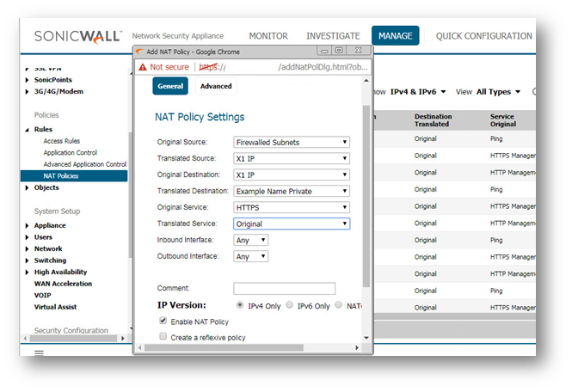Click the sidebar horizontal scroll right arrow
Screen dimensions: 572x392
(122, 339)
